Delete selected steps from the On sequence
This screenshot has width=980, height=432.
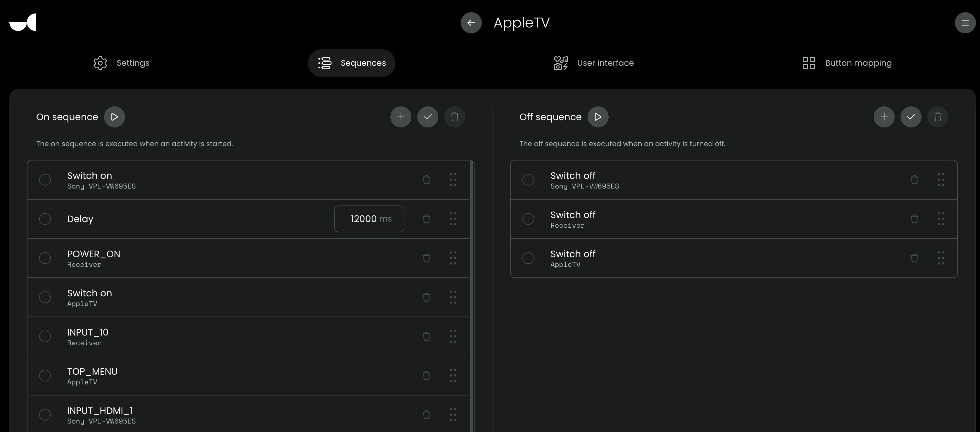(455, 117)
